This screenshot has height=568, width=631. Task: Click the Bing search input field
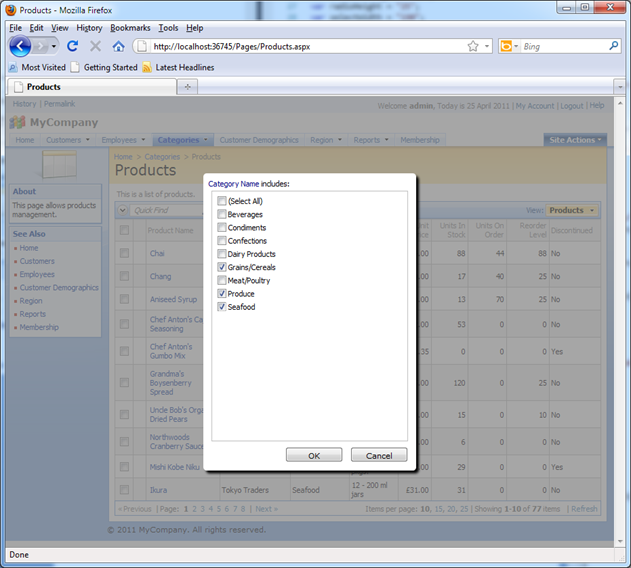click(x=564, y=46)
